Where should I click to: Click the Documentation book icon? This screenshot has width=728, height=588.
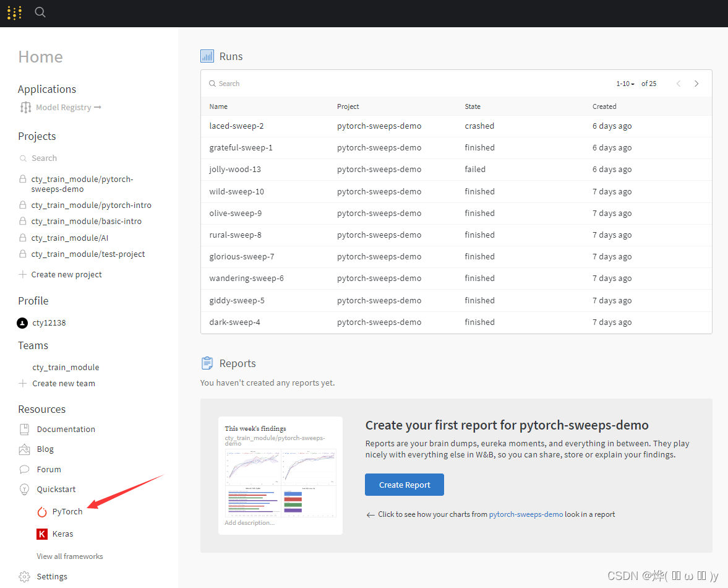[25, 429]
